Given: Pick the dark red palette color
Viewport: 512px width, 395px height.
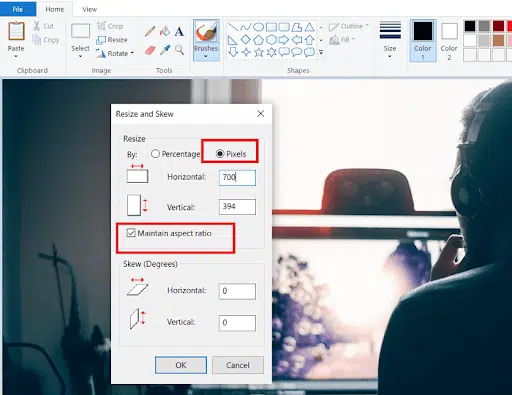Looking at the screenshot, I should pyautogui.click(x=499, y=26).
